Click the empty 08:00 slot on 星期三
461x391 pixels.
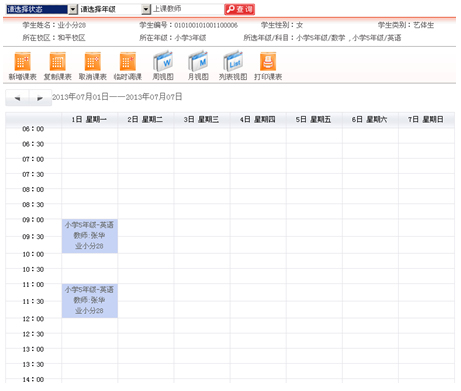[x=202, y=196]
